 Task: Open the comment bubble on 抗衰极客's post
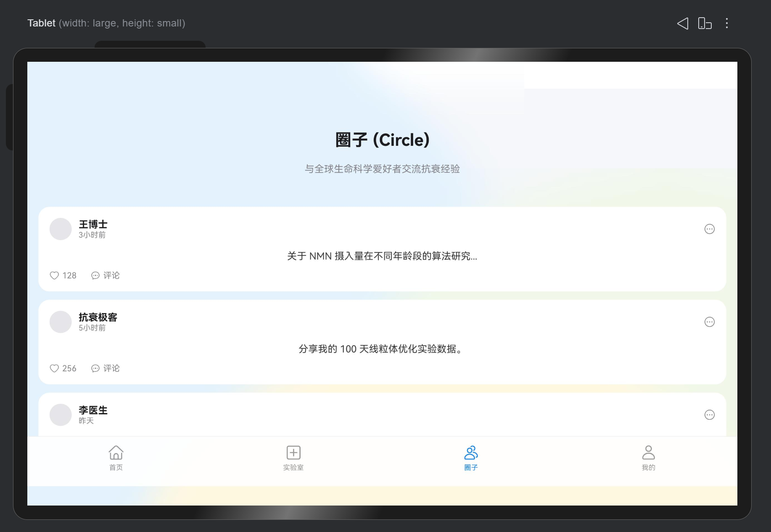[x=95, y=368]
